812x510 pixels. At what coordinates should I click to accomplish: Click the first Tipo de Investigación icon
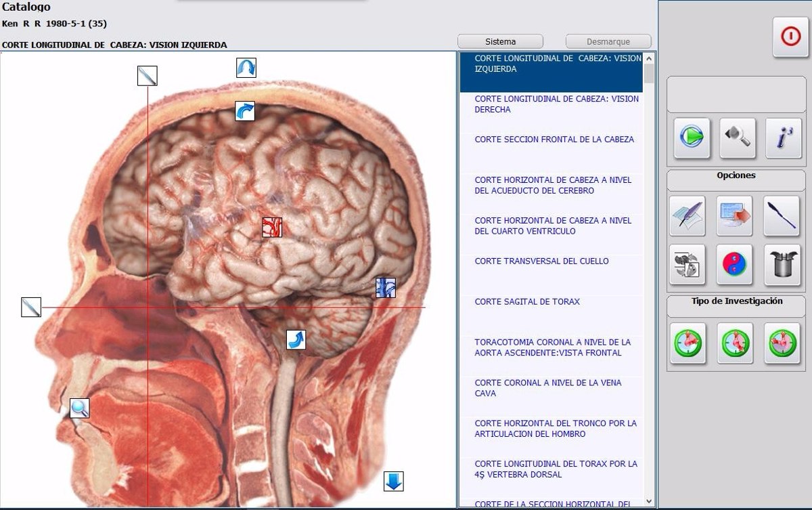(x=688, y=344)
